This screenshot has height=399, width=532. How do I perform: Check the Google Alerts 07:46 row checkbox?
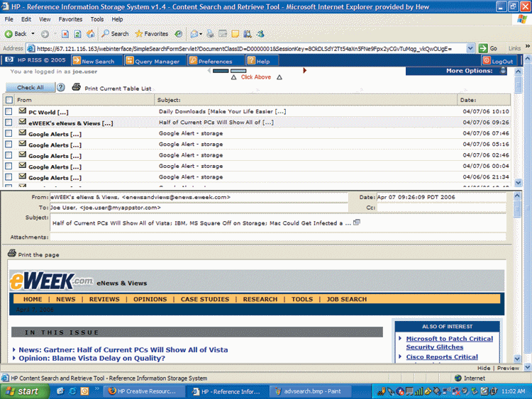pyautogui.click(x=9, y=133)
